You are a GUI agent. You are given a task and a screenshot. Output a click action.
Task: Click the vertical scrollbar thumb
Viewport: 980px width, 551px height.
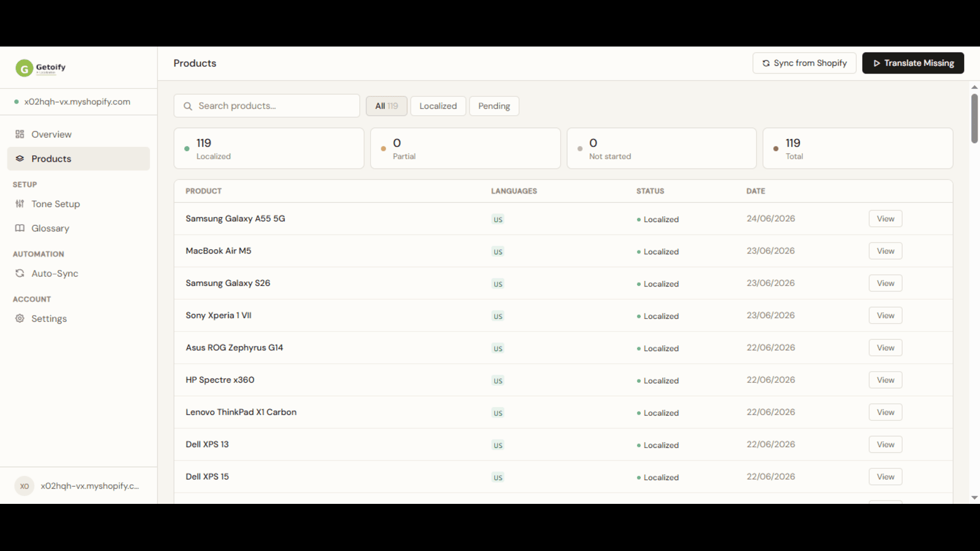tap(974, 118)
